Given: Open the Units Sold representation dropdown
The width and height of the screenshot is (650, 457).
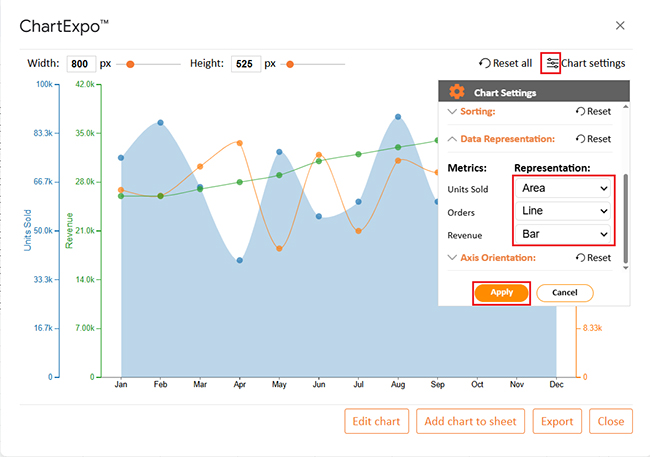Looking at the screenshot, I should [564, 188].
